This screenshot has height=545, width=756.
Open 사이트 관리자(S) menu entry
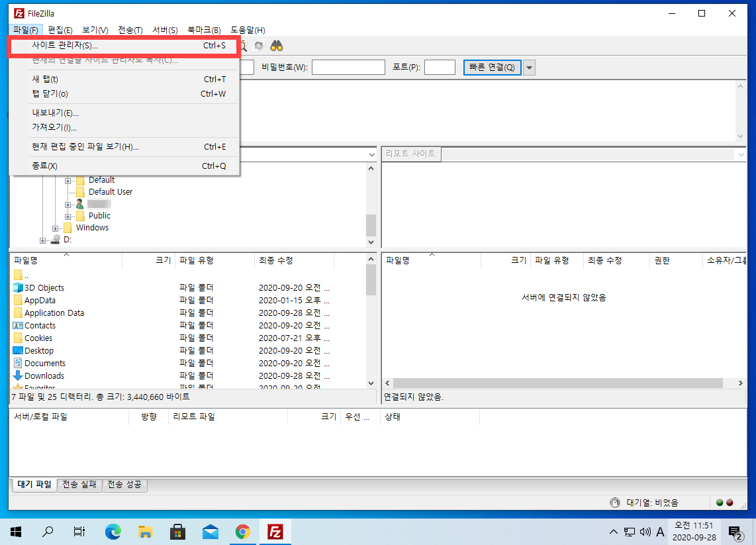coord(124,45)
